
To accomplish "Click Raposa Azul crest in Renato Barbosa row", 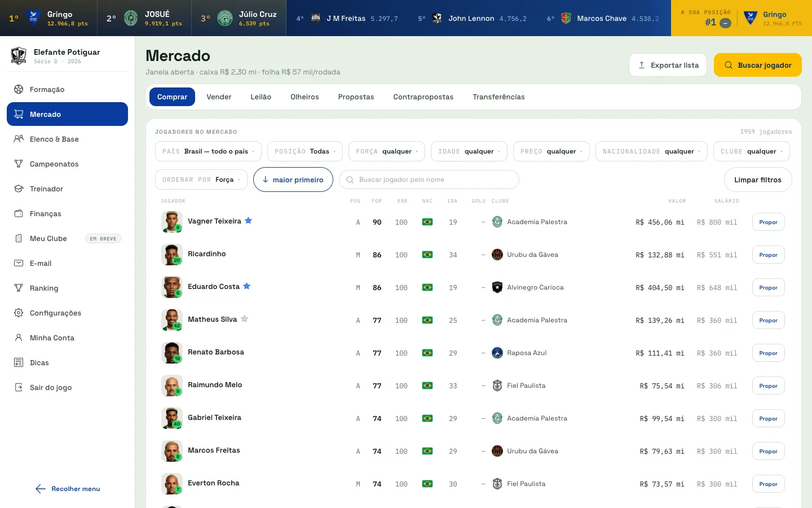I will (x=497, y=353).
